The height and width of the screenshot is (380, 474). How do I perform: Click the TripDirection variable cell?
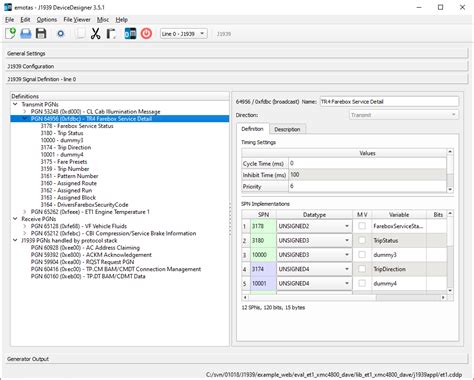pos(399,269)
